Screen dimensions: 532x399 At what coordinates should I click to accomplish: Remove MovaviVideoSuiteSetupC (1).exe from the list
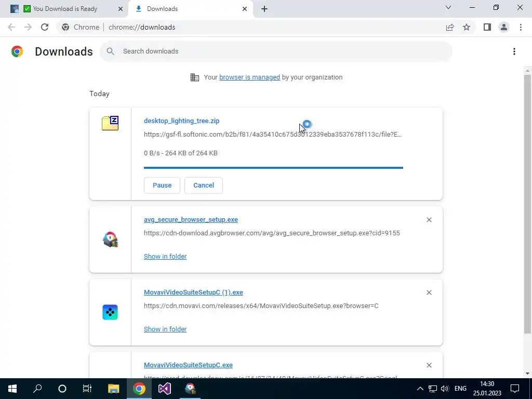[429, 292]
